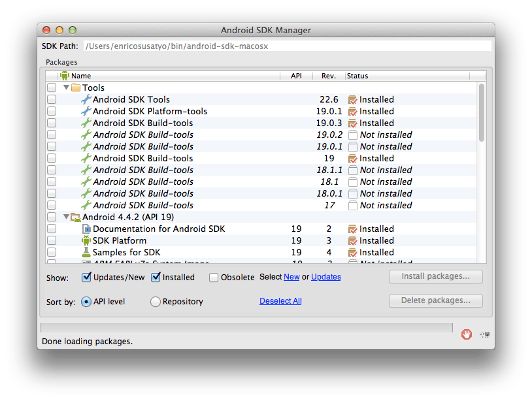Click Not installed status icon for rev 19.0.2
Viewport: 532px width, 401px height.
[x=353, y=135]
